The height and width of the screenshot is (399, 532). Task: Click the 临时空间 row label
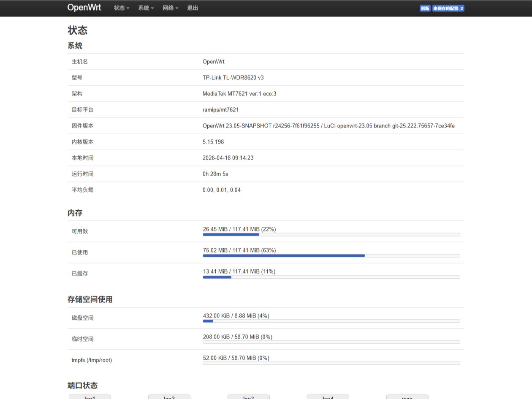tap(83, 339)
